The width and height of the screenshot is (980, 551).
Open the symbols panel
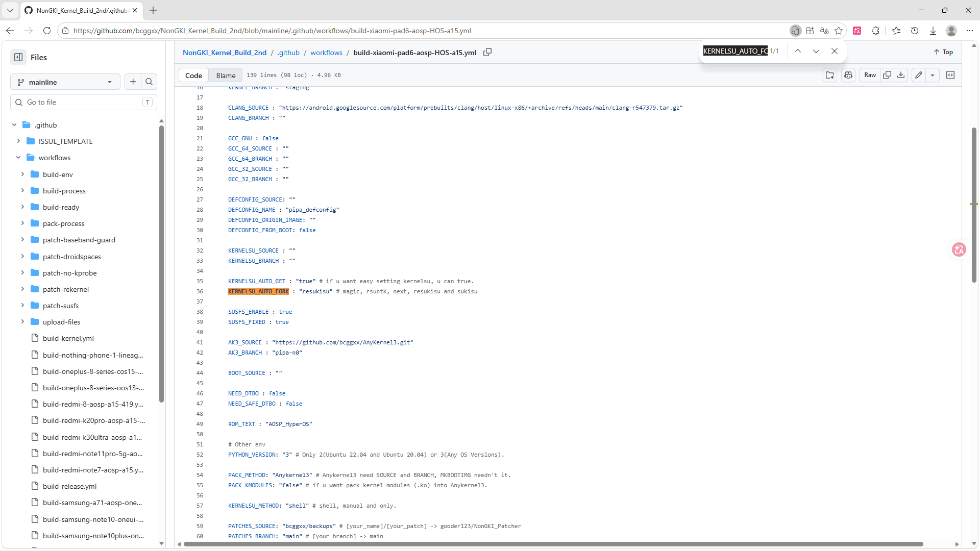pos(950,75)
